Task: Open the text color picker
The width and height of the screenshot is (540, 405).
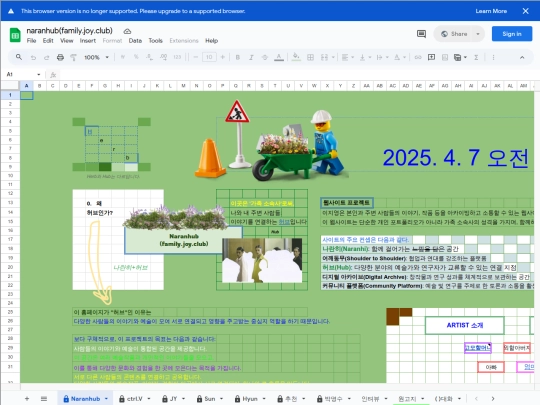Action: [x=279, y=57]
